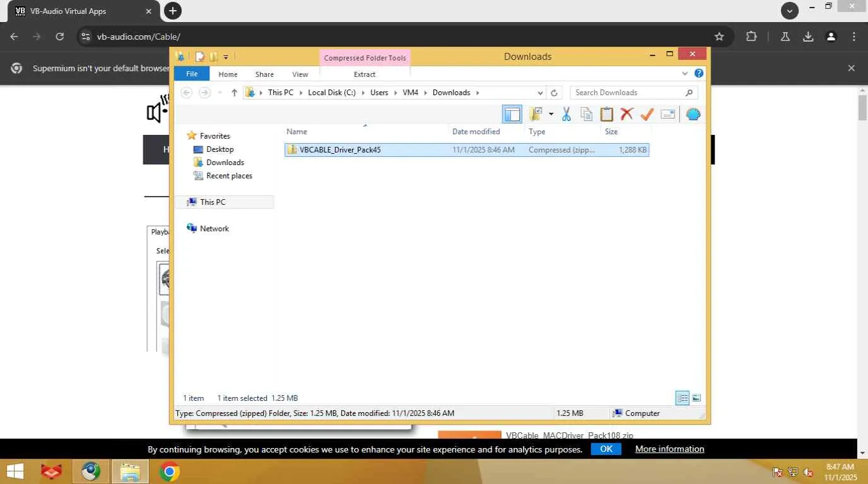Open the Explorer Help question mark
The width and height of the screenshot is (868, 484).
pos(699,74)
